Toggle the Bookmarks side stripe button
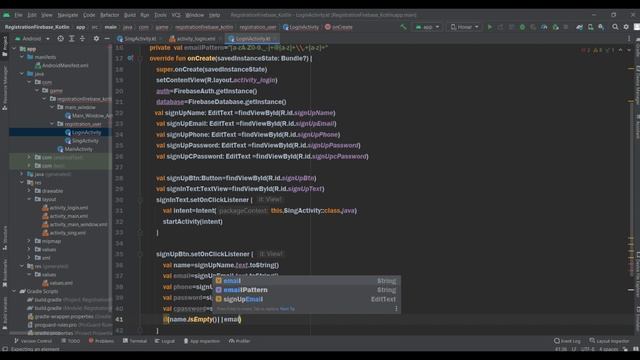 [5, 272]
